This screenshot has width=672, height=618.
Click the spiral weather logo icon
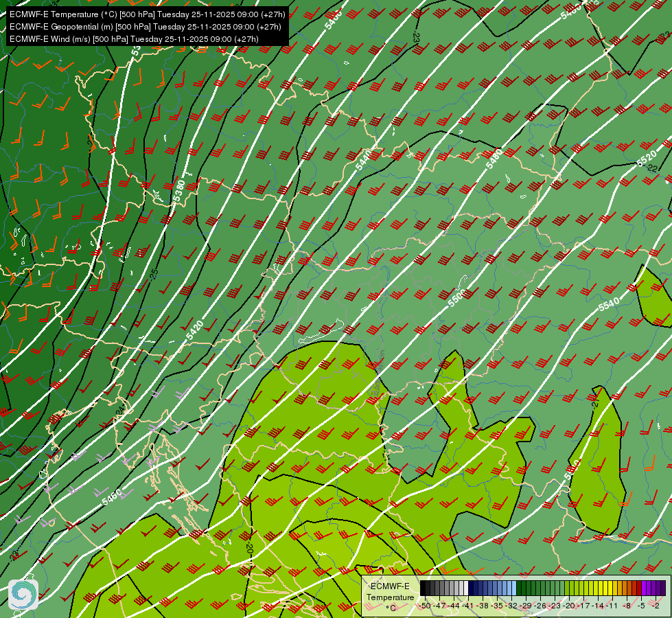pos(23,595)
